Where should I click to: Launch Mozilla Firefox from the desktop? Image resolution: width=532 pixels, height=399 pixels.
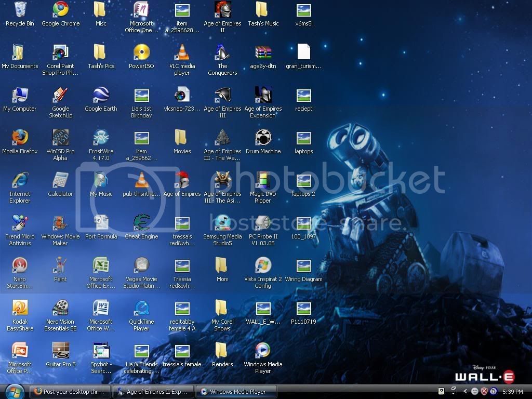click(20, 137)
